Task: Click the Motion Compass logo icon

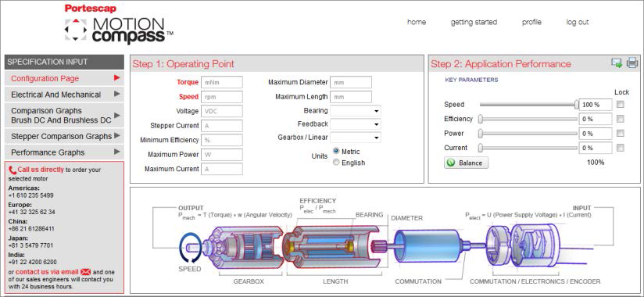Action: 76,29
